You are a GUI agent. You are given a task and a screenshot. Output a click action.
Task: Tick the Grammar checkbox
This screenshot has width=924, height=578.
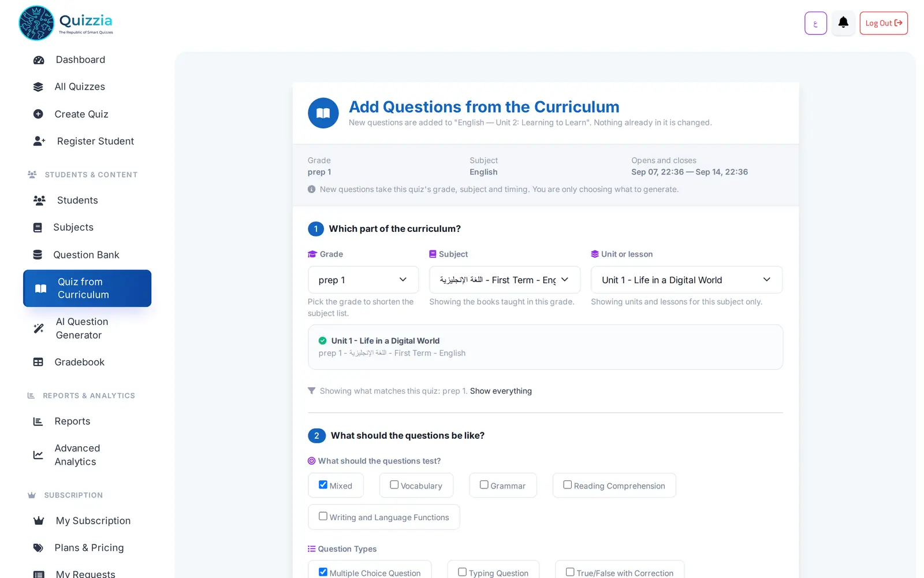(x=484, y=485)
